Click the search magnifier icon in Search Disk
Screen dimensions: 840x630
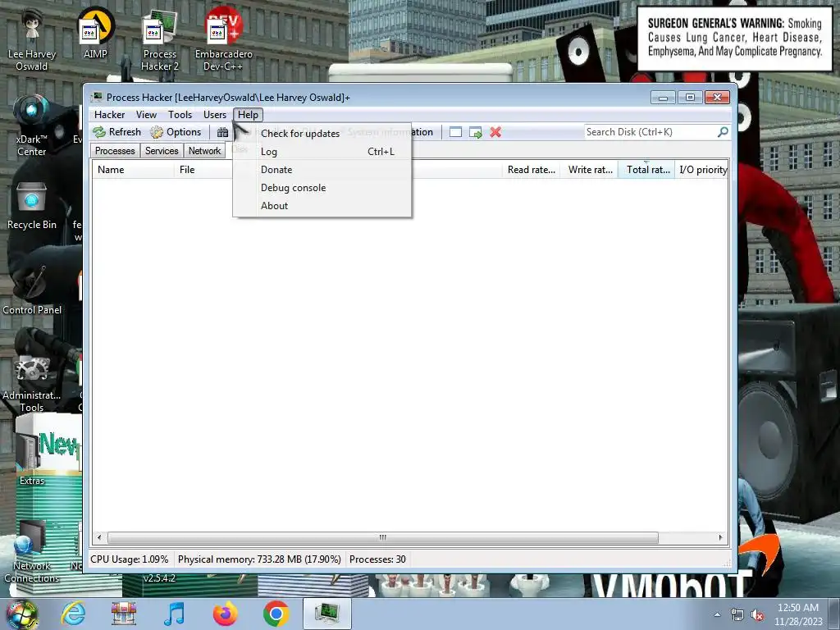pos(723,132)
